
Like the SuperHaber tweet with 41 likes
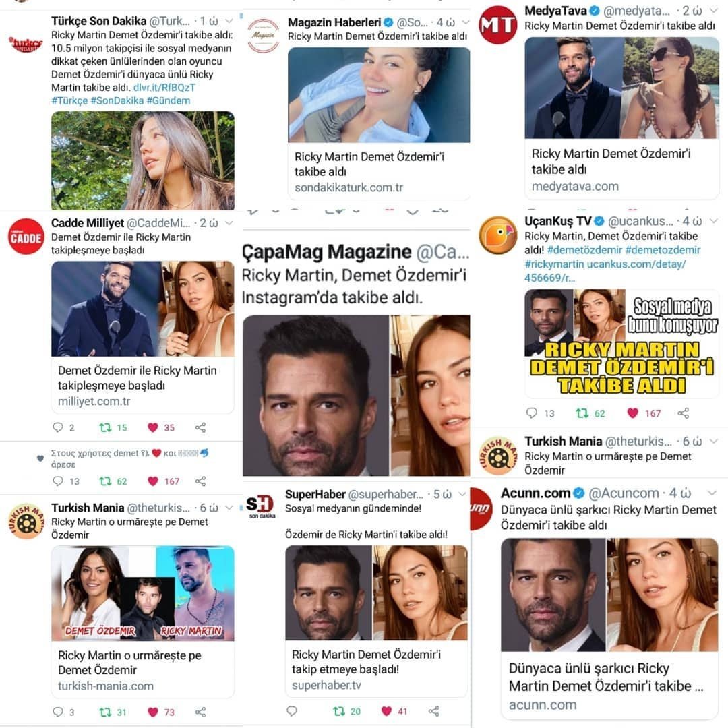pos(386,711)
